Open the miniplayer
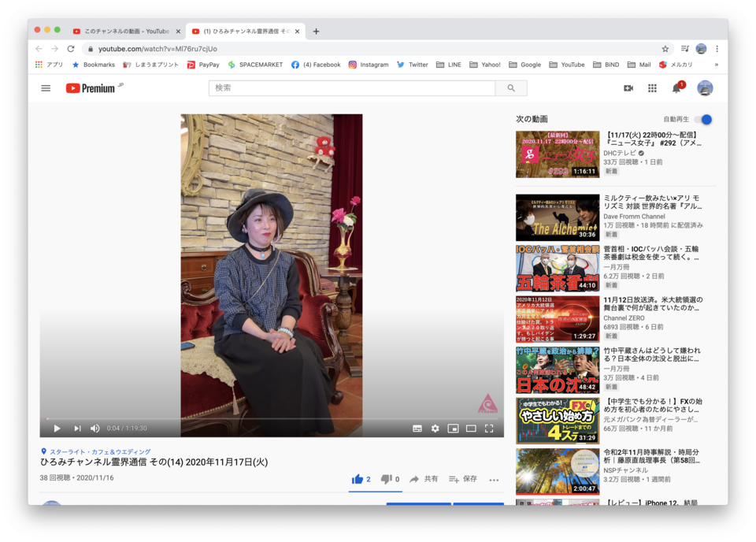This screenshot has width=756, height=542. tap(453, 429)
